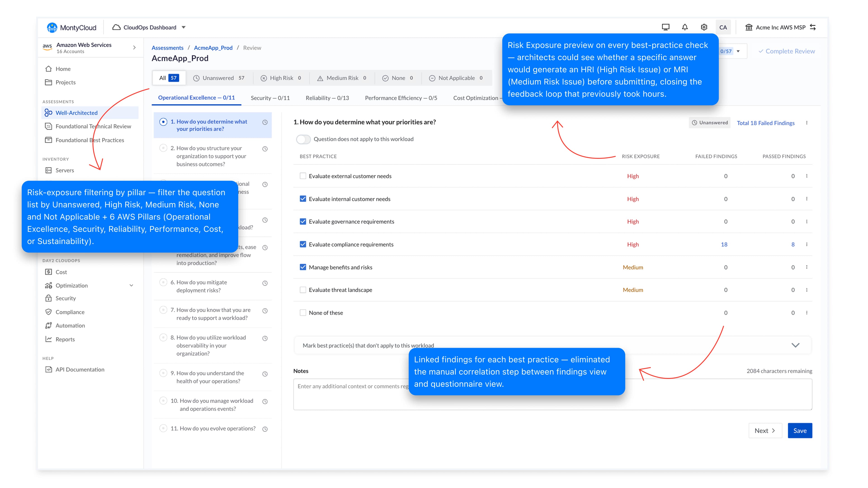Open 8 passed findings for compliance requirements

point(793,244)
